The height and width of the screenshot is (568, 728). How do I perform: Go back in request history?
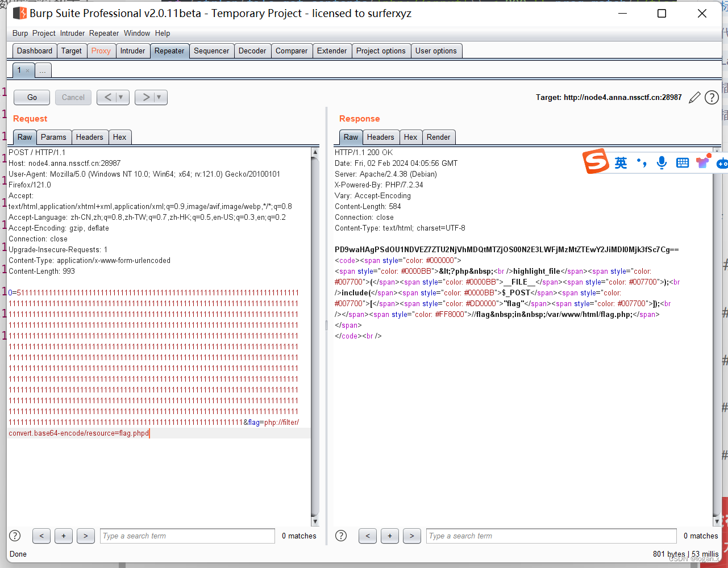click(x=108, y=97)
